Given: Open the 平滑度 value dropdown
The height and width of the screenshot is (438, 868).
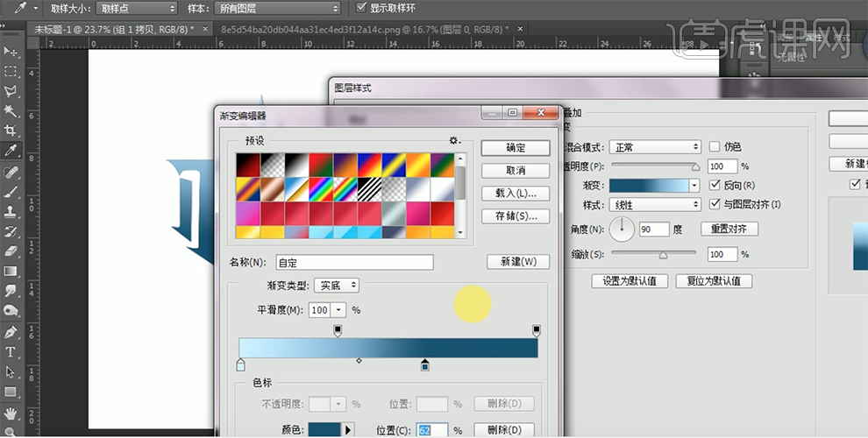Looking at the screenshot, I should [x=338, y=310].
